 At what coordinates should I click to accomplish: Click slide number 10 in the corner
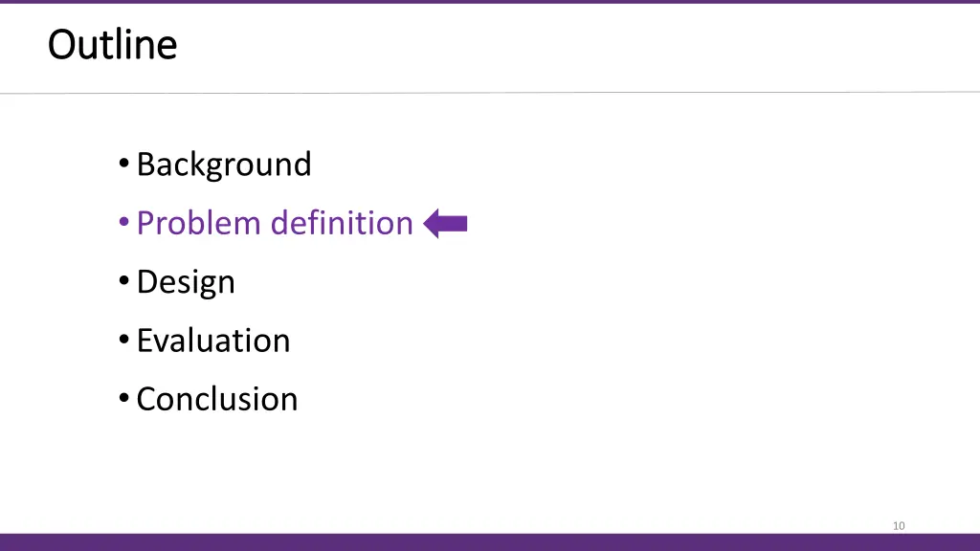pos(899,526)
